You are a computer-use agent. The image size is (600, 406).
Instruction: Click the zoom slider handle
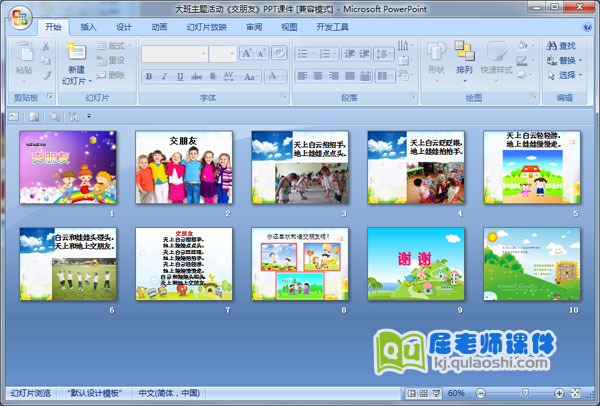[525, 393]
